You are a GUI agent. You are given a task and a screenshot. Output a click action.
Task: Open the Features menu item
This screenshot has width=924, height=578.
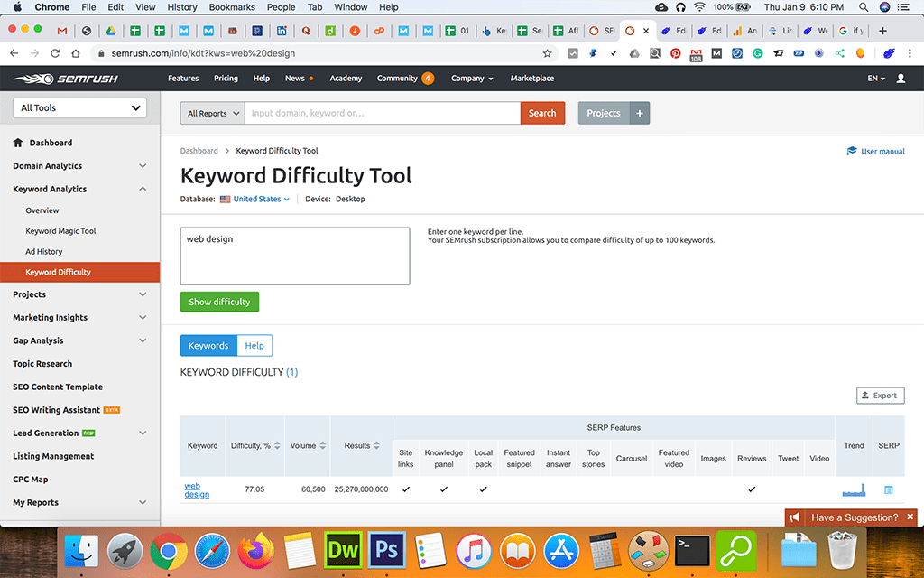click(x=183, y=79)
